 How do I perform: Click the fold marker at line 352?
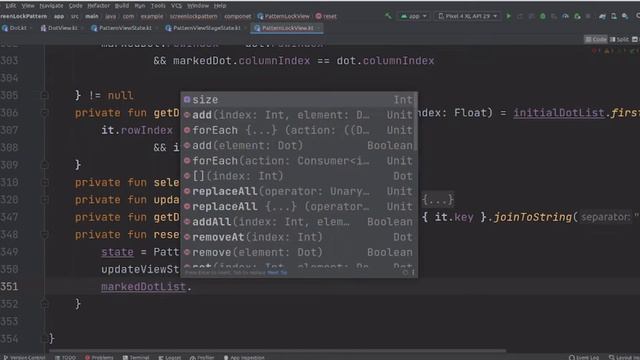[x=44, y=304]
